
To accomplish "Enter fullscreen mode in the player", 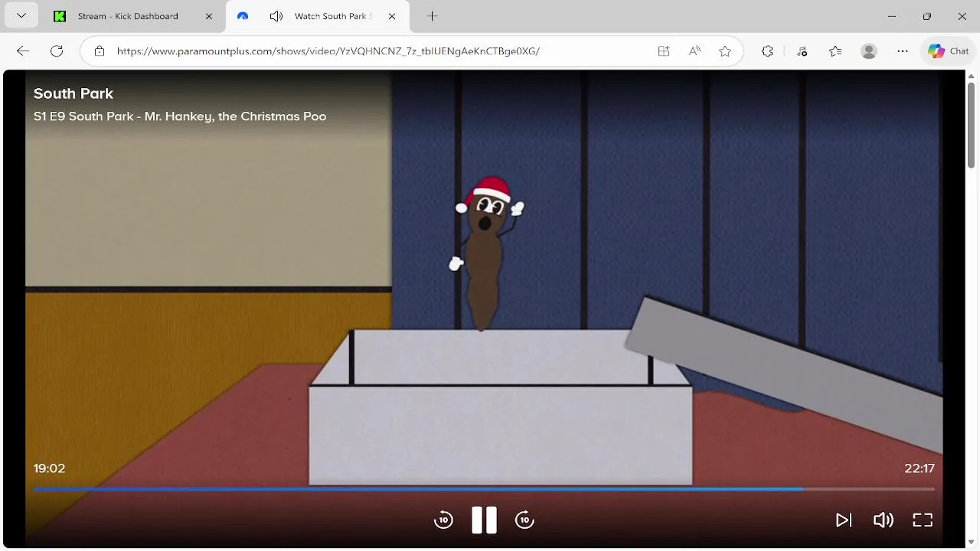I will point(923,520).
